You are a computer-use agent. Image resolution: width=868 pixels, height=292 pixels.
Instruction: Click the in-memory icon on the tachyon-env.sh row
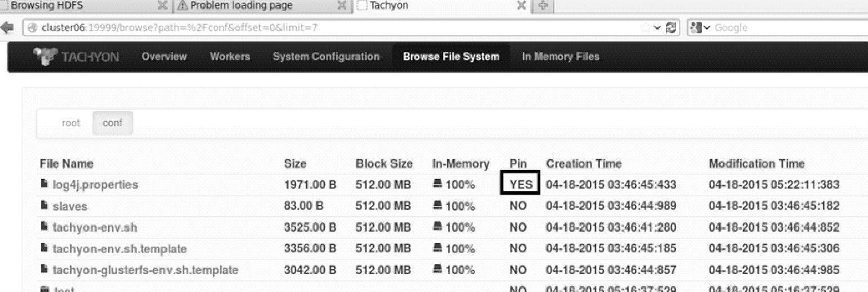pos(437,227)
